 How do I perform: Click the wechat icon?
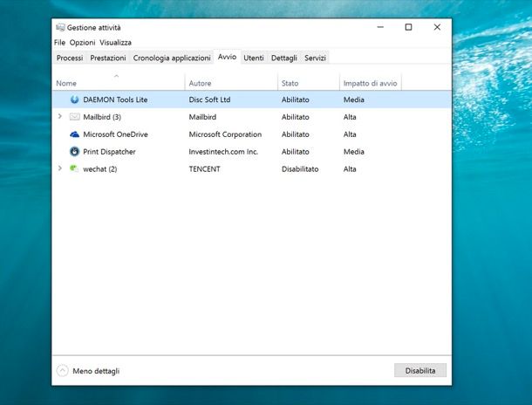tap(74, 168)
